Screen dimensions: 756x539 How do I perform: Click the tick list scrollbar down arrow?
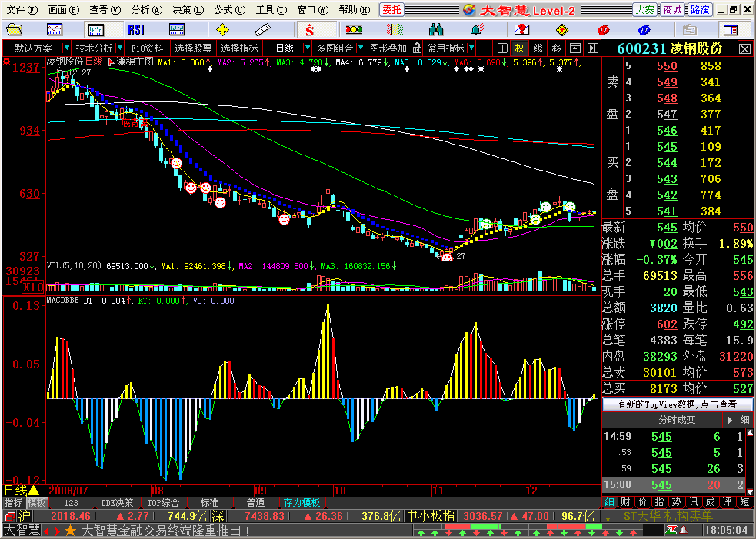pos(750,491)
